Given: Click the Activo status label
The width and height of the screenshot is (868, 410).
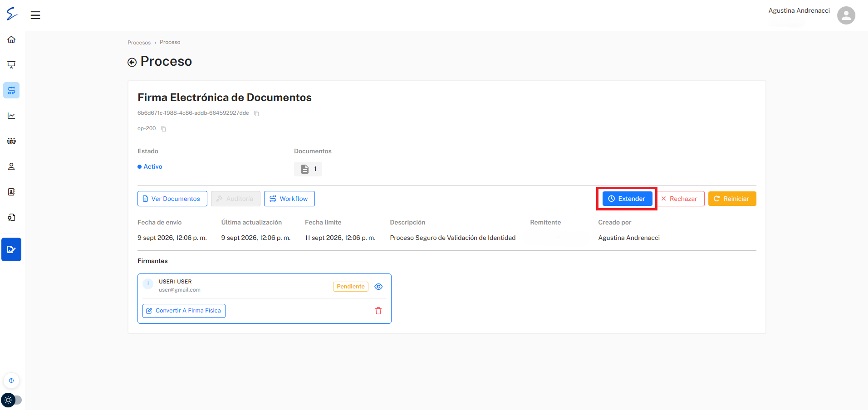Looking at the screenshot, I should pos(150,166).
